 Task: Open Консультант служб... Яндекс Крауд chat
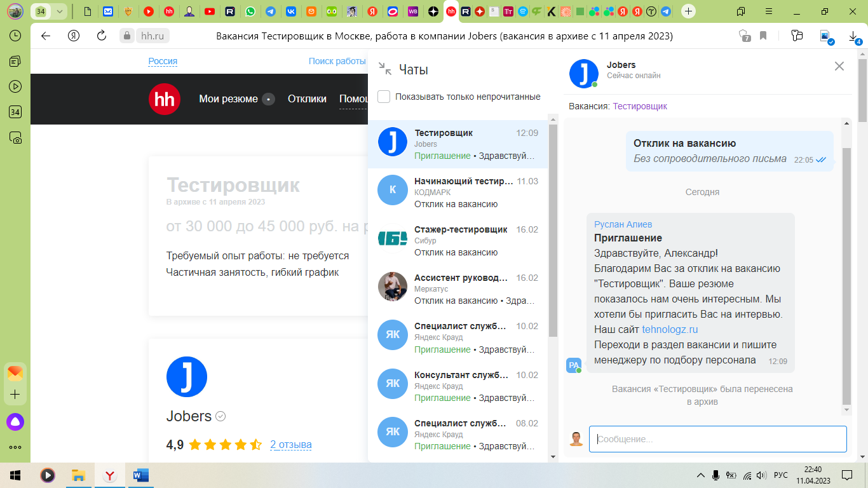(458, 386)
